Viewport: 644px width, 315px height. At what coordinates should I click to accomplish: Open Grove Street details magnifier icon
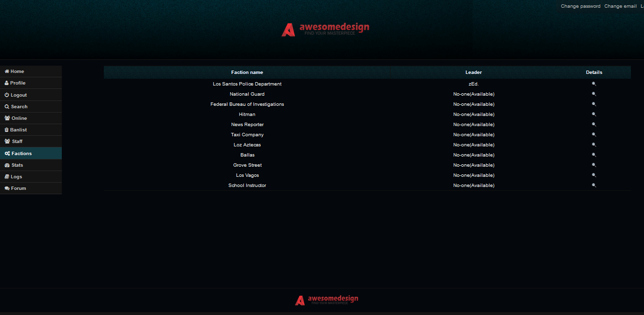click(594, 165)
